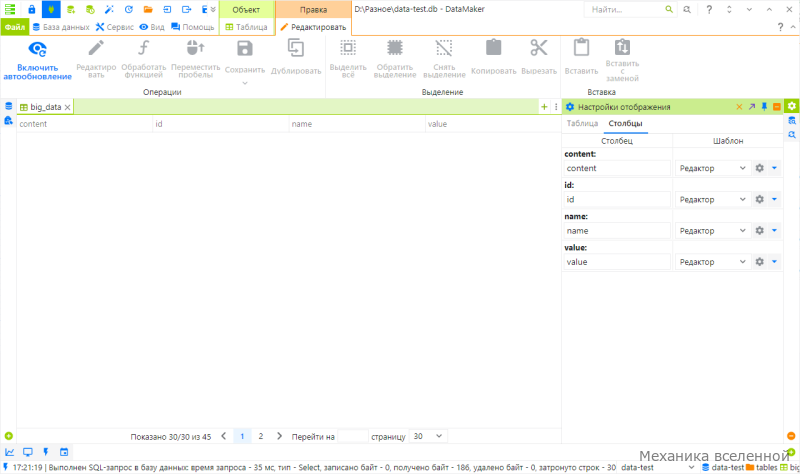Click the chart icon in bottom toolbar
800x474 pixels.
[10, 452]
